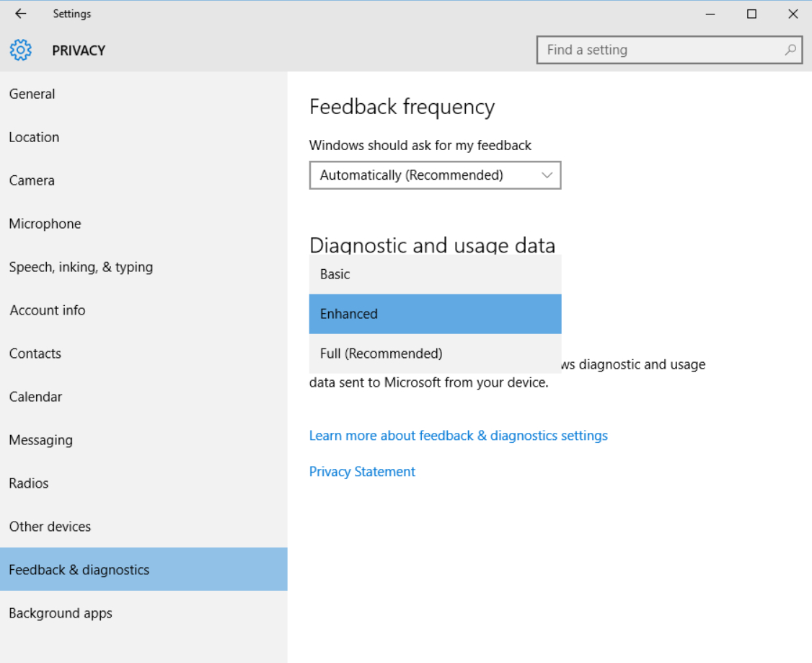812x663 pixels.
Task: Go to Contacts privacy settings
Action: click(x=144, y=354)
